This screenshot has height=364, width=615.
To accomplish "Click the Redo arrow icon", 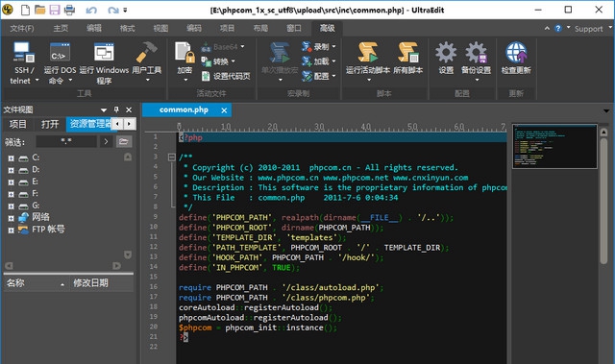I will click(x=113, y=11).
